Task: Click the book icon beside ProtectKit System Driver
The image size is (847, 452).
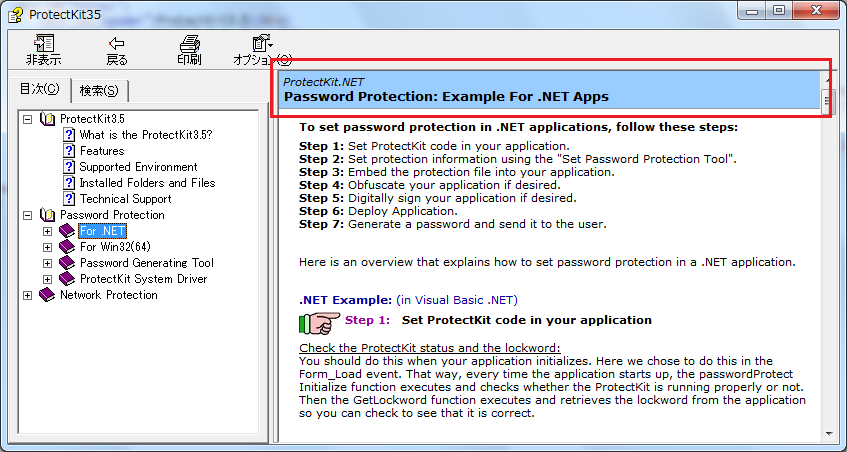Action: (x=67, y=279)
